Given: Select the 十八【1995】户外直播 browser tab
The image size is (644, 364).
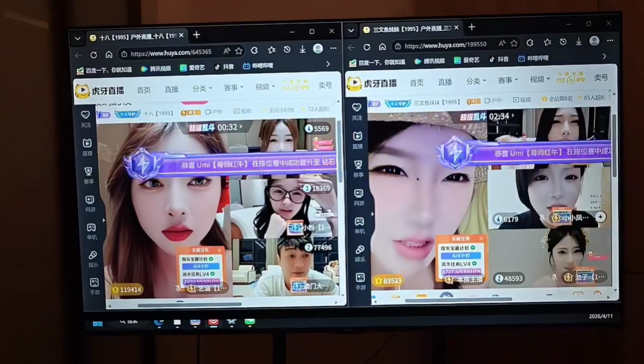Looking at the screenshot, I should coord(137,37).
